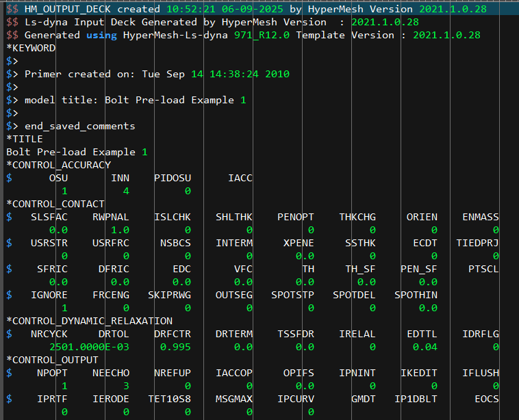
Task: Click the IDRFLG header
Action: (x=481, y=334)
